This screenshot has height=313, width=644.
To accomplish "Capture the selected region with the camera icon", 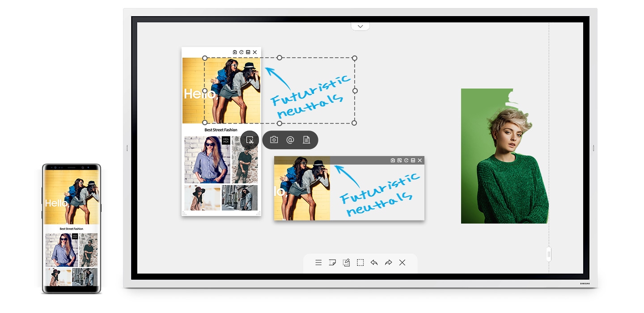I will (274, 140).
